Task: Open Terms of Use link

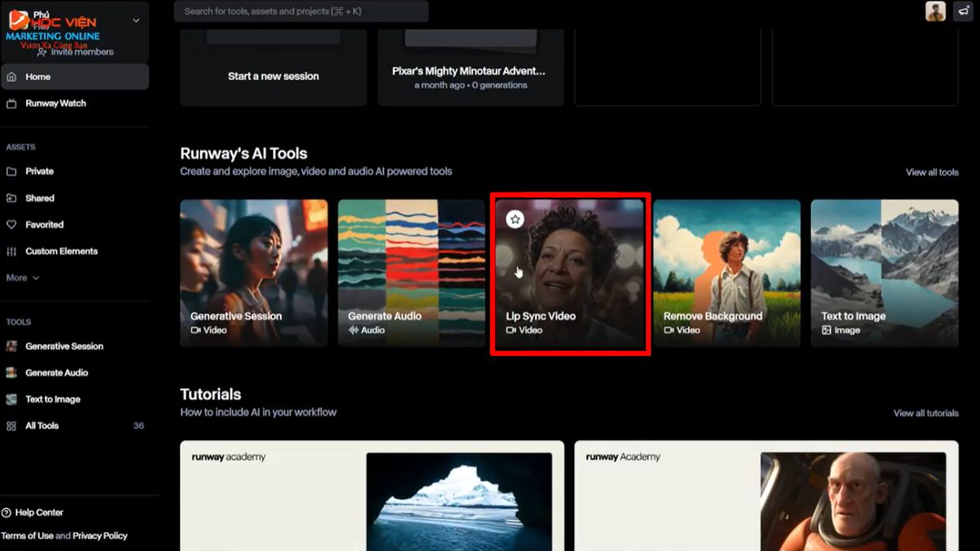Action: click(27, 535)
